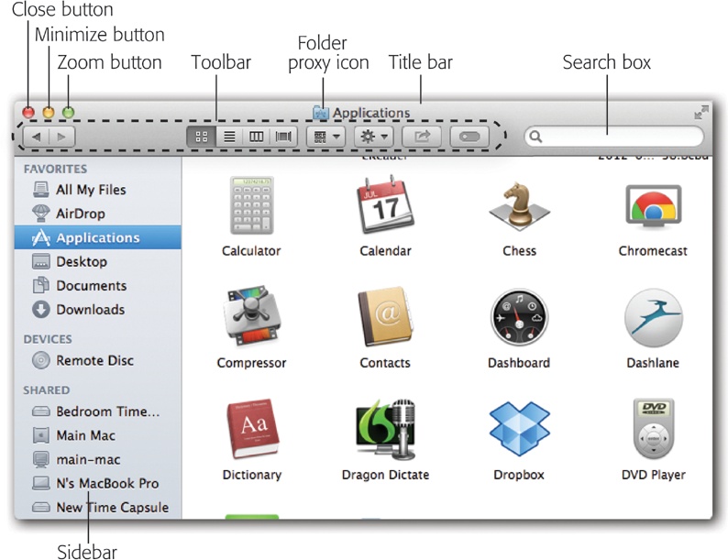Click the Dragon Dictate label text
The image size is (728, 560).
[385, 475]
